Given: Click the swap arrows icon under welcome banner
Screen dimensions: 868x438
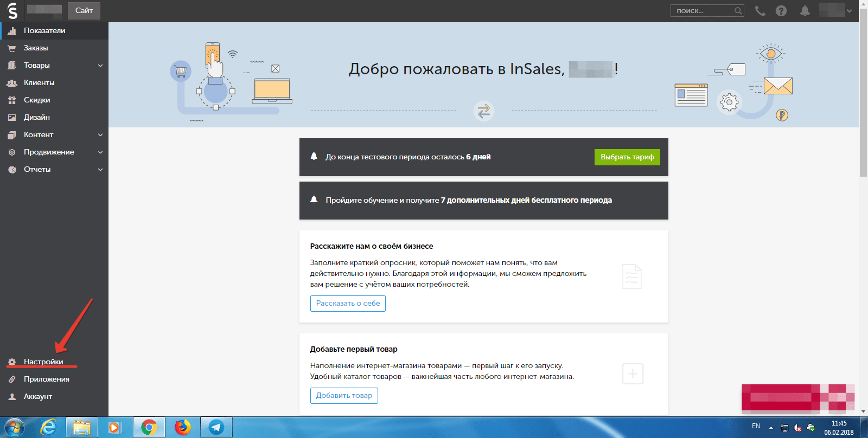Looking at the screenshot, I should tap(484, 111).
